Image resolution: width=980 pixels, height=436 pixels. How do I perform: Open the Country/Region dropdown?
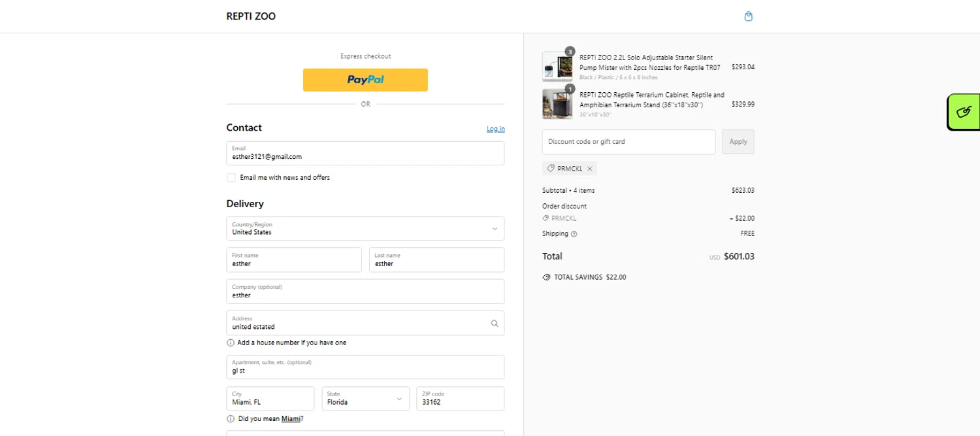point(365,229)
